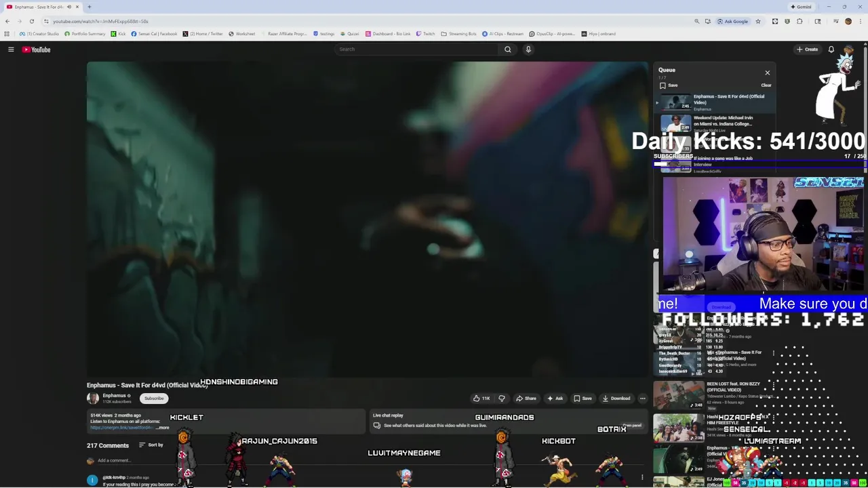The width and height of the screenshot is (868, 488).
Task: Click the Enphamus channel name link
Action: click(114, 396)
